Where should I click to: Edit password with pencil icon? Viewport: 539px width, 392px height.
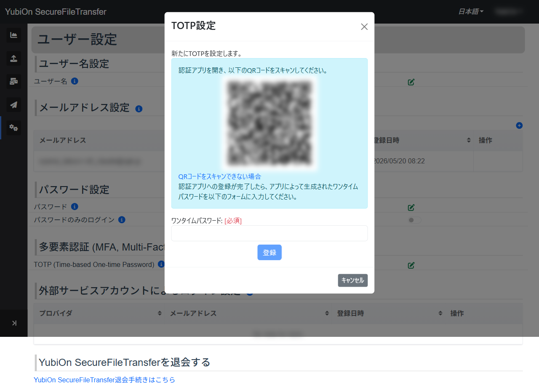pos(411,207)
